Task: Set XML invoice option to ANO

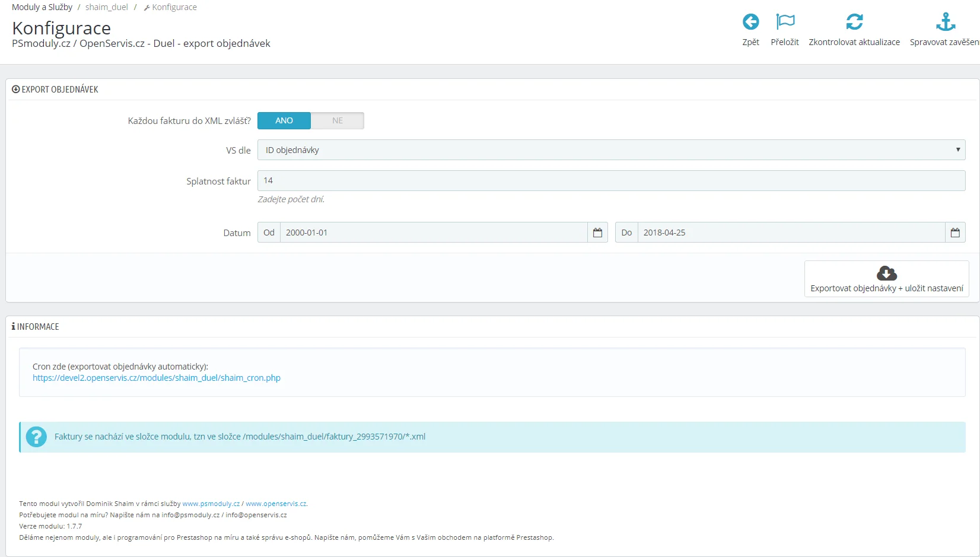Action: [284, 120]
